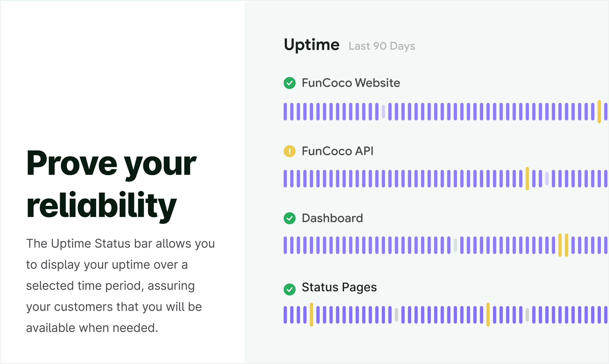Screen dimensions: 609x364
Task: Click the yellow warning icon beside FunCoco API
Action: 290,151
